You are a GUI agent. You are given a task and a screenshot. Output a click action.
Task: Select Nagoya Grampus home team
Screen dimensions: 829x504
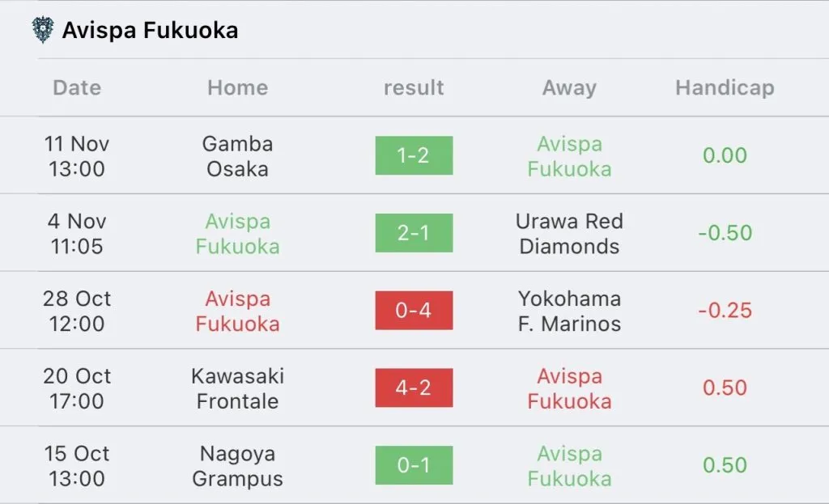point(237,467)
